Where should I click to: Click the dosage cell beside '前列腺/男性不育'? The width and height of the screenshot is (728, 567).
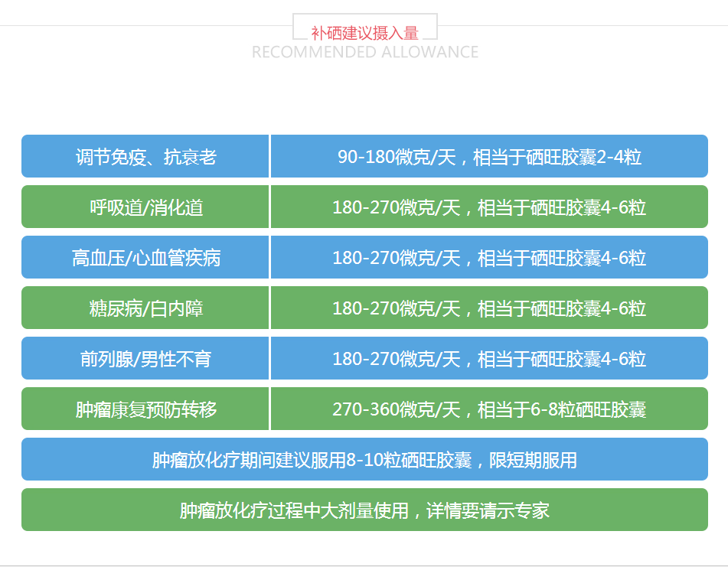[x=489, y=359]
